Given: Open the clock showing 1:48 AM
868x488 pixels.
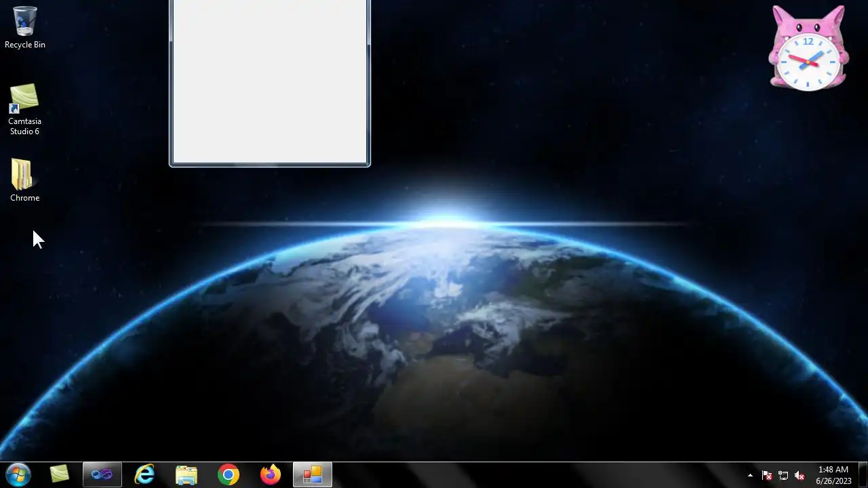Looking at the screenshot, I should [833, 475].
